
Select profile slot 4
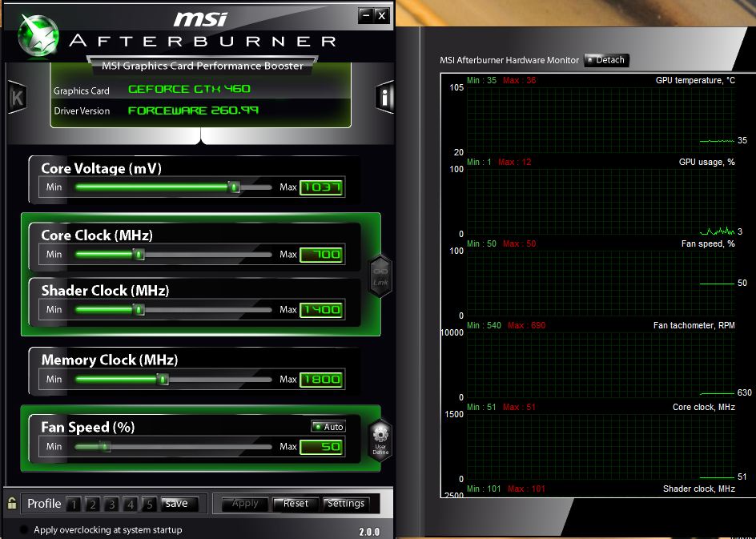pos(131,504)
